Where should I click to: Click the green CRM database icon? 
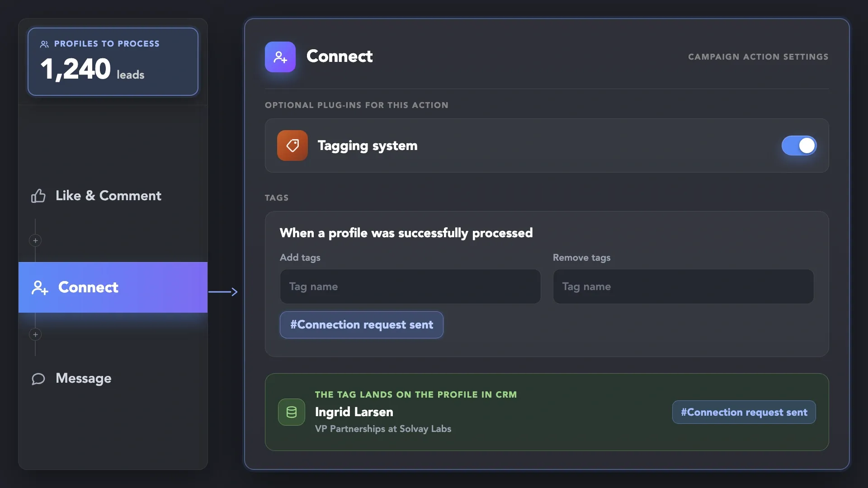pyautogui.click(x=292, y=412)
